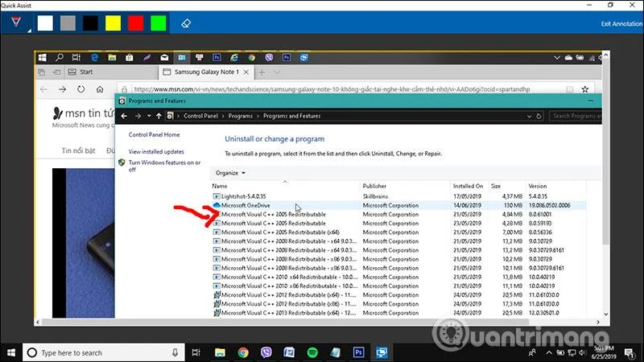This screenshot has height=362, width=644.
Task: Open the Mail app on remote taskbar
Action: point(164,57)
